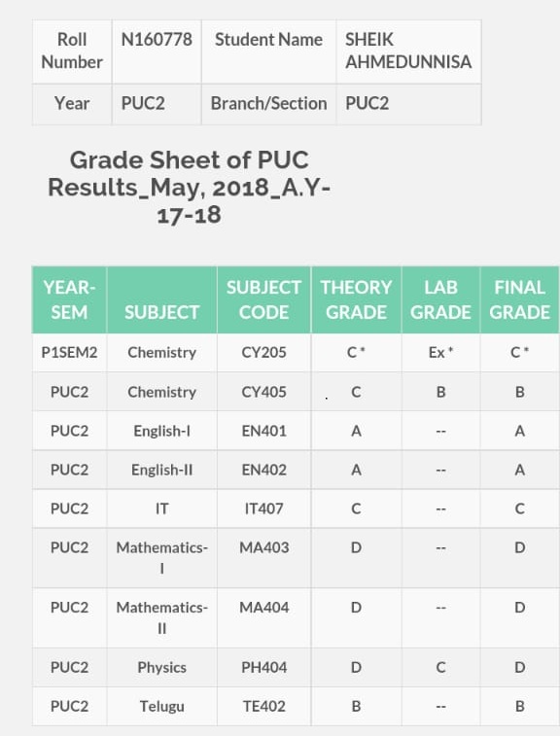Viewport: 560px width, 736px height.
Task: Click the LAB GRADE column header
Action: 440,299
